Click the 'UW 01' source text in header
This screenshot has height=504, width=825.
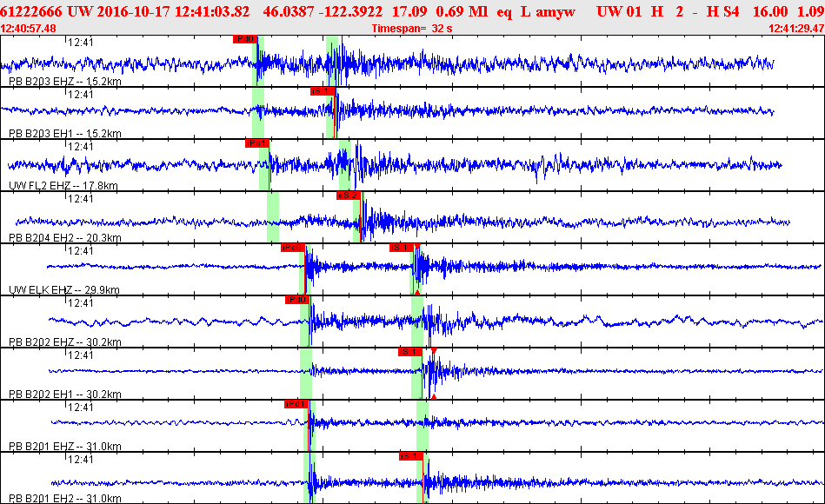click(619, 11)
